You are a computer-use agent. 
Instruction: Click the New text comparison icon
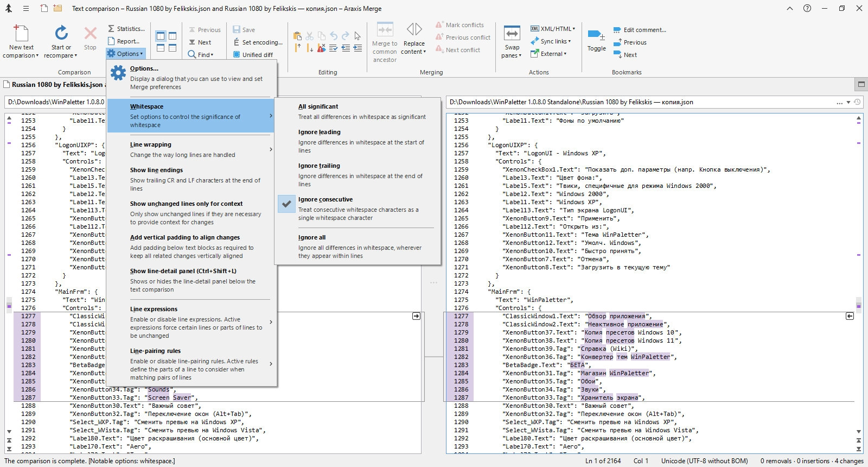21,34
